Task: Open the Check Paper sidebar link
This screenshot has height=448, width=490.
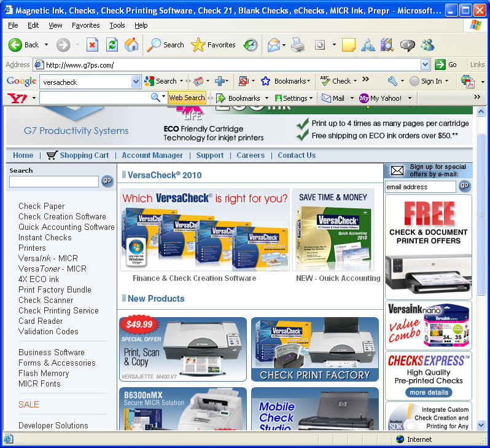Action: click(42, 206)
